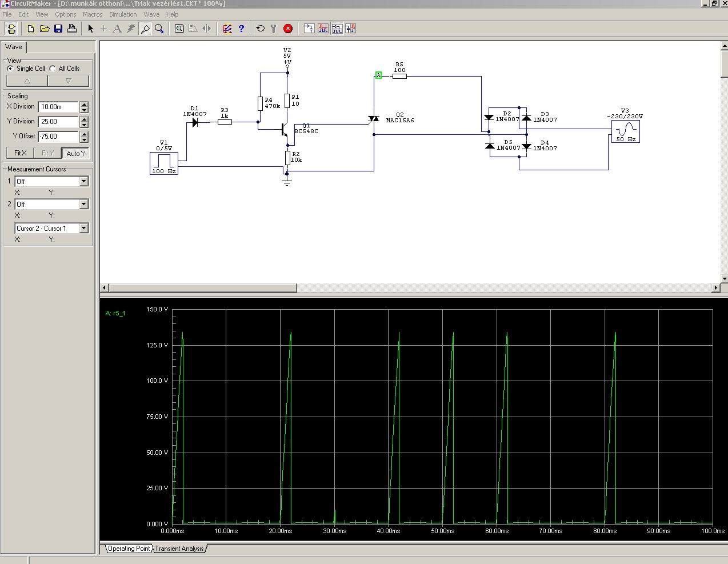Select the Wave panel tab

coord(14,47)
